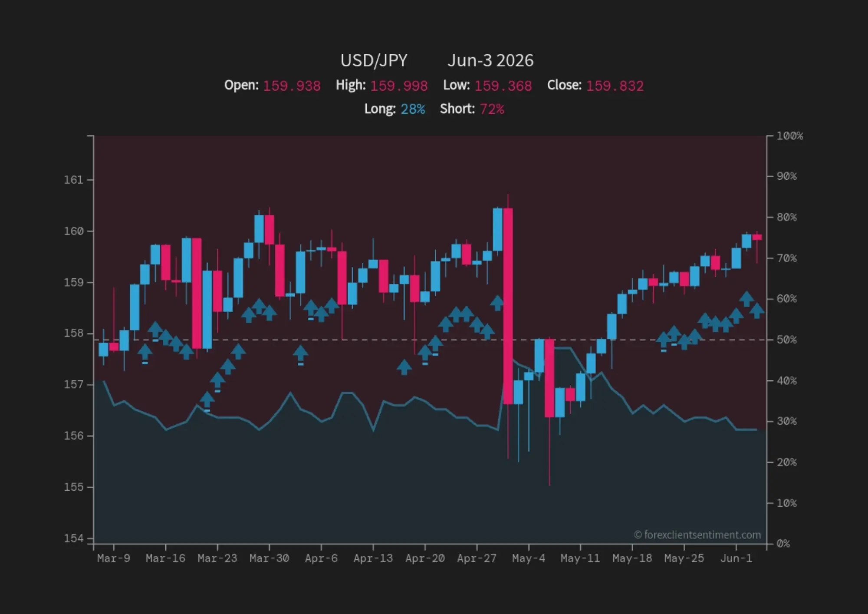Click the 80% sentiment axis label
This screenshot has height=614, width=868.
[787, 217]
